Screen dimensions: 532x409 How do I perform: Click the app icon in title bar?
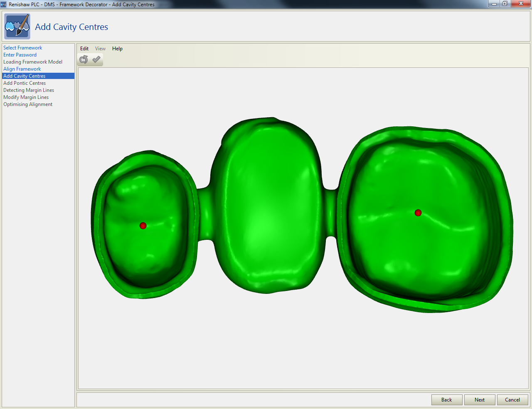pyautogui.click(x=4, y=4)
